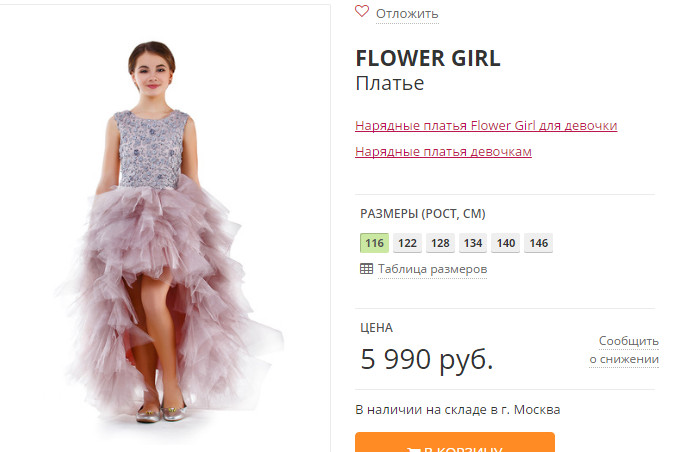Select size 122
The height and width of the screenshot is (452, 700).
[x=407, y=243]
